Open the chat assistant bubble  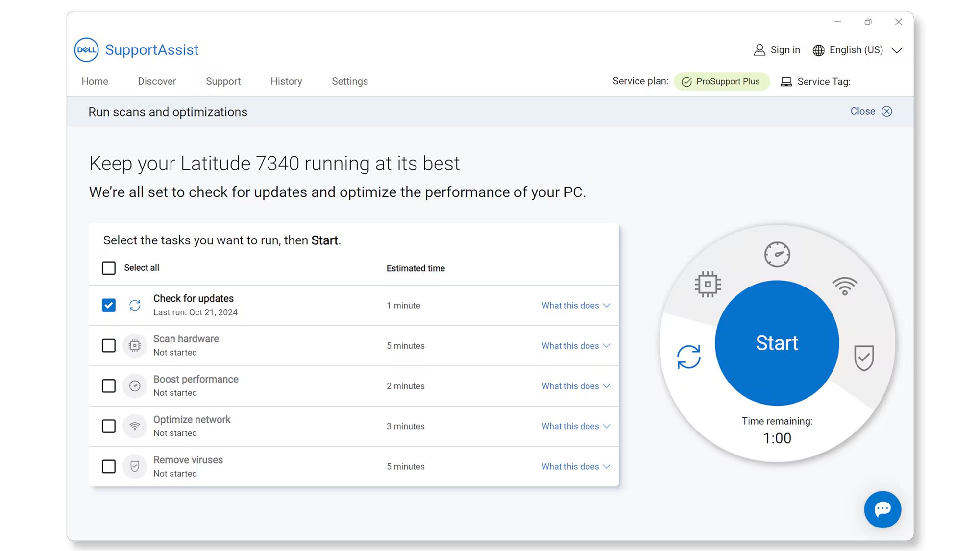click(x=882, y=509)
